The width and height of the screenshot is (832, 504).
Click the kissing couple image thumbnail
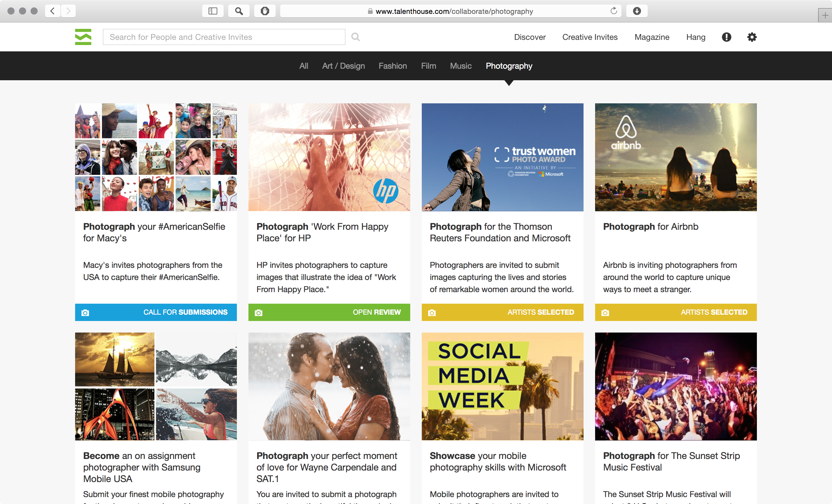click(329, 386)
